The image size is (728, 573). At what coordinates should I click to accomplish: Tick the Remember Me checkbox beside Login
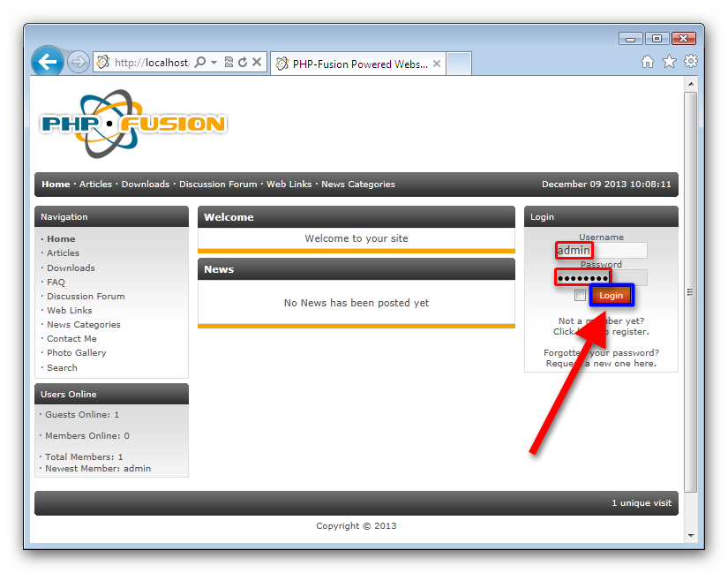(x=580, y=296)
